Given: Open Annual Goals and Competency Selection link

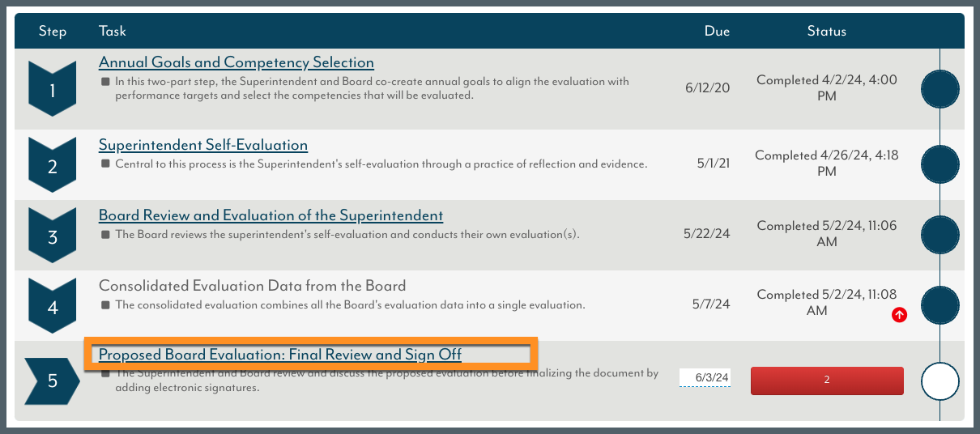Looking at the screenshot, I should pos(236,62).
